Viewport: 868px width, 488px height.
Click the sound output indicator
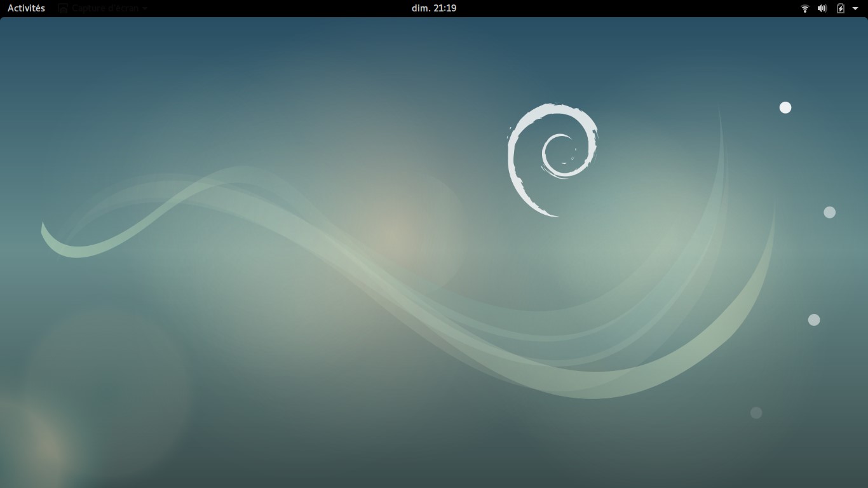(822, 8)
